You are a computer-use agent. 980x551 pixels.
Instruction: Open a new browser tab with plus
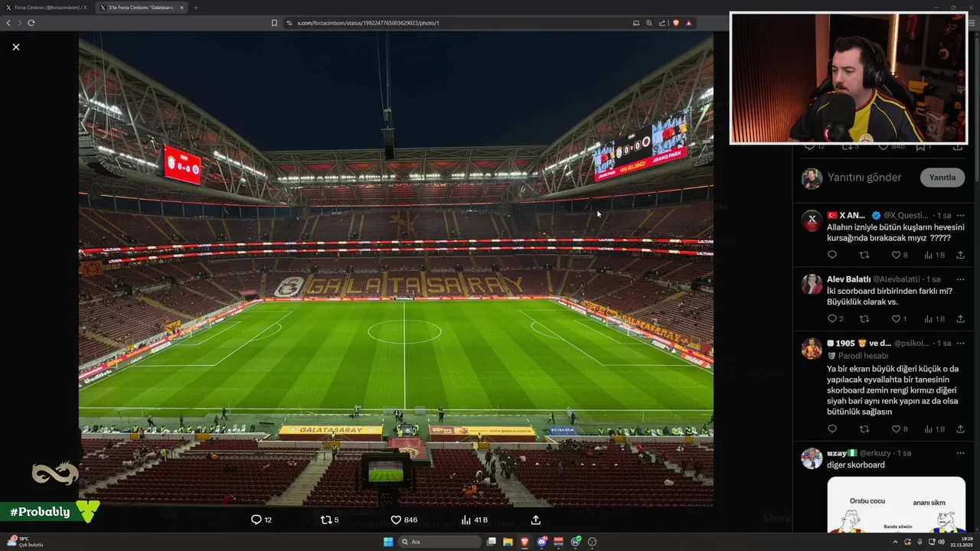coord(195,8)
